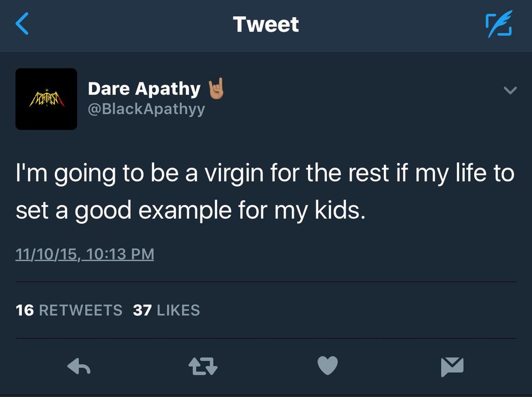Screen dimensions: 532x397
Task: View the 37 Likes list
Action: point(166,310)
